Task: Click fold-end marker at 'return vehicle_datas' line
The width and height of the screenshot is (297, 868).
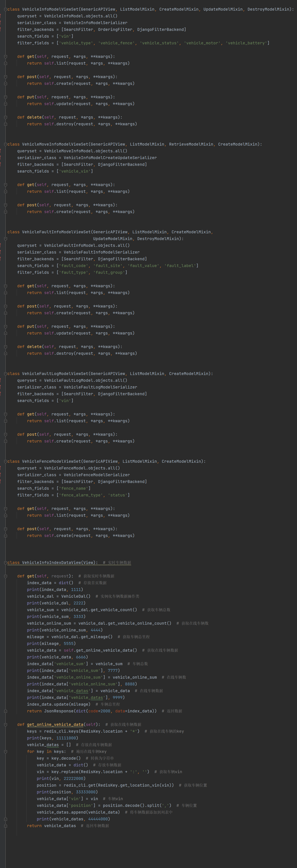Action: tap(5, 826)
